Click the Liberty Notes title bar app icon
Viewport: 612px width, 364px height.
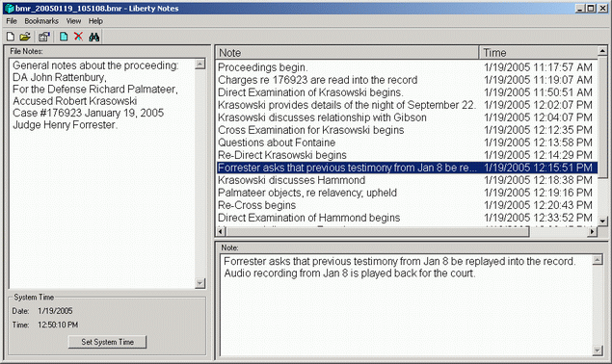[10, 9]
